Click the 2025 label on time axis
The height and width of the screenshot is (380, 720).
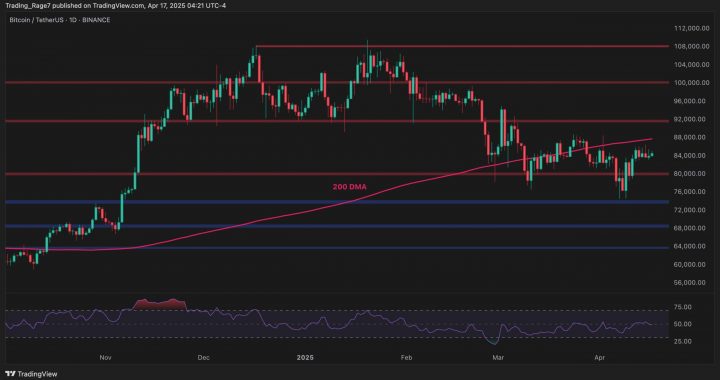305,357
